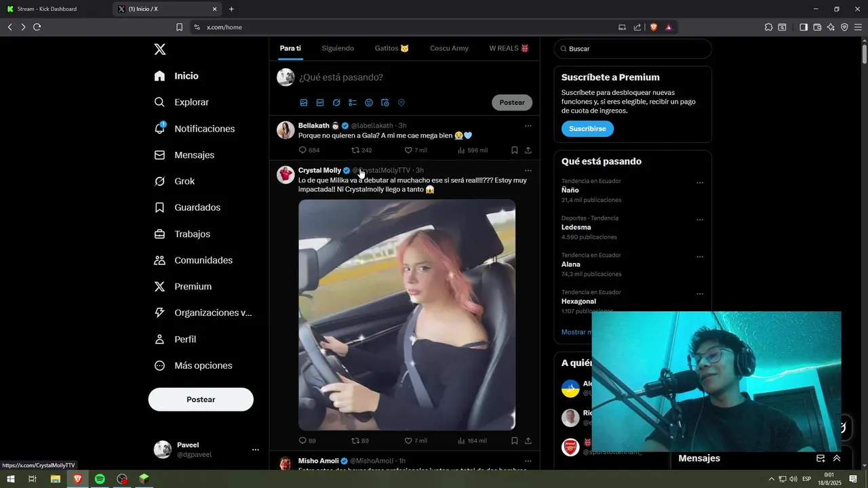
Task: Share Bellakath's post via share icon
Action: (528, 150)
